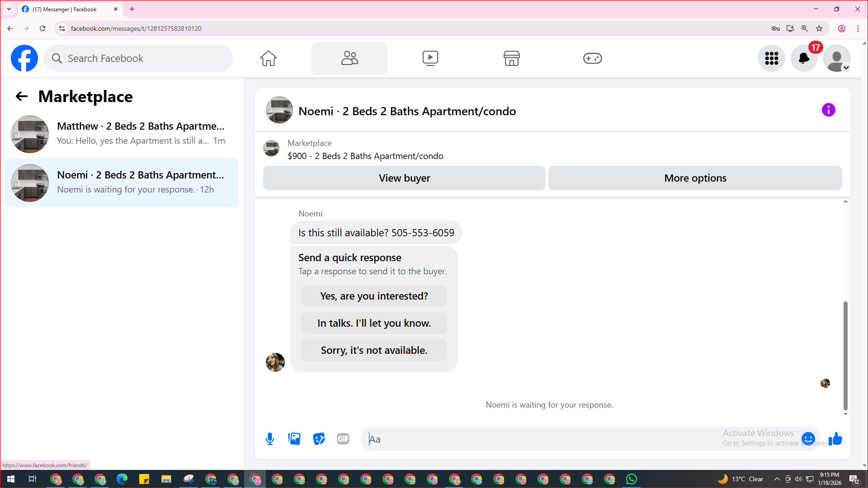Click the voice clip microphone icon

pos(270,439)
